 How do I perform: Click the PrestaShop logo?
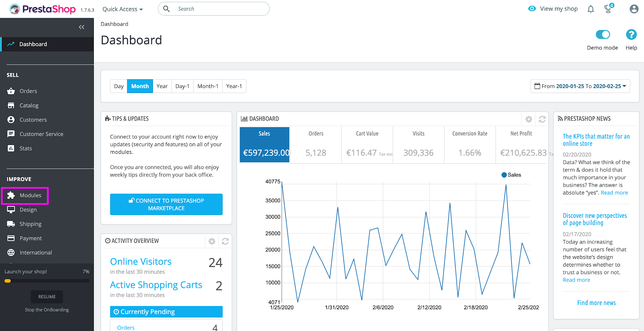(x=42, y=9)
